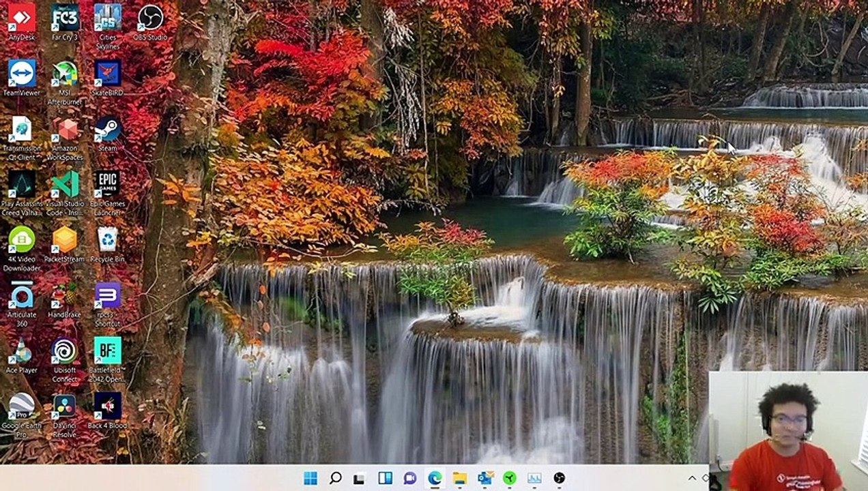868x491 pixels.
Task: Click the green fan taskbar app
Action: [x=510, y=478]
